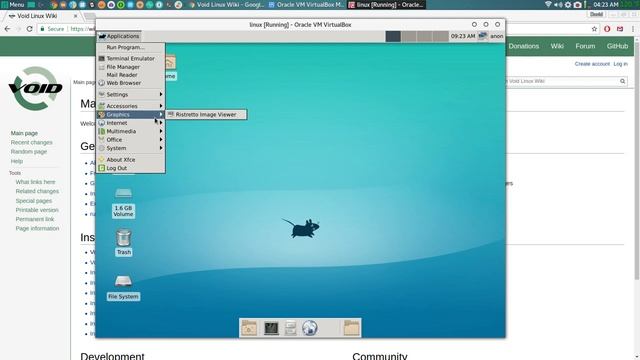Open What links here sidebar link
The height and width of the screenshot is (360, 640).
(x=35, y=182)
